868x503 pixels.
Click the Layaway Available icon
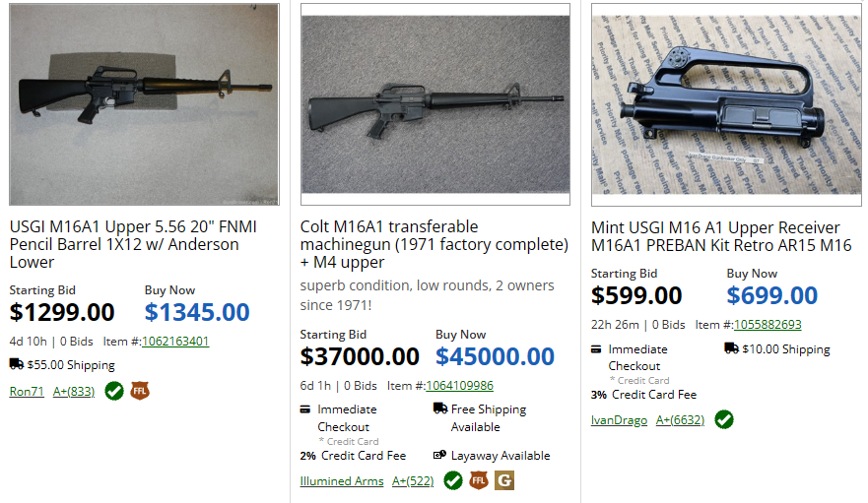[x=439, y=456]
